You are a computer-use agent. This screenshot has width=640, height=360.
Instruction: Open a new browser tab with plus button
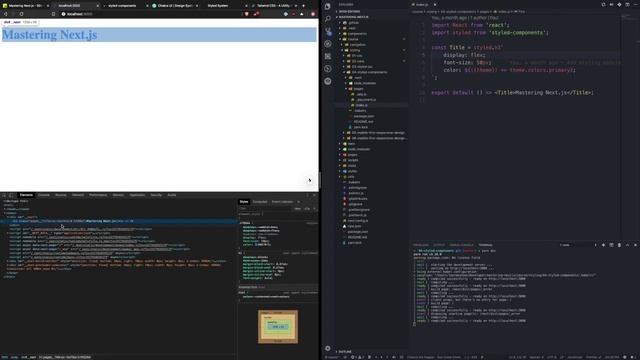click(x=303, y=6)
